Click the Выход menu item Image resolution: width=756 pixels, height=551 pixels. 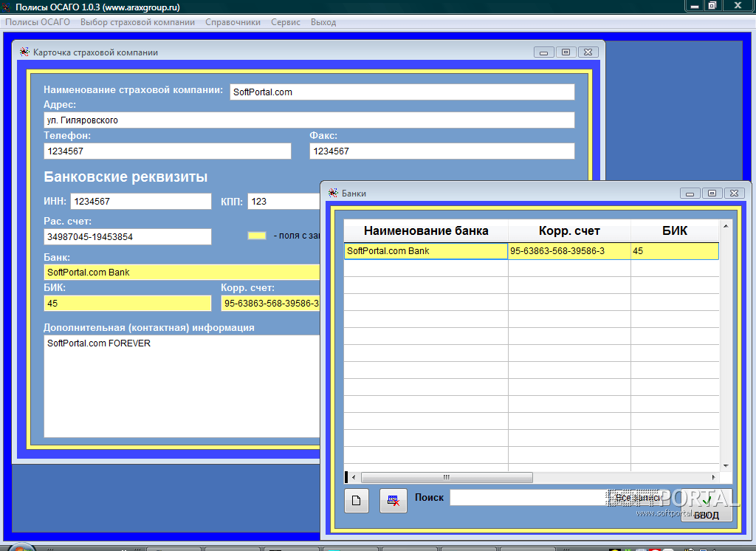pyautogui.click(x=323, y=22)
